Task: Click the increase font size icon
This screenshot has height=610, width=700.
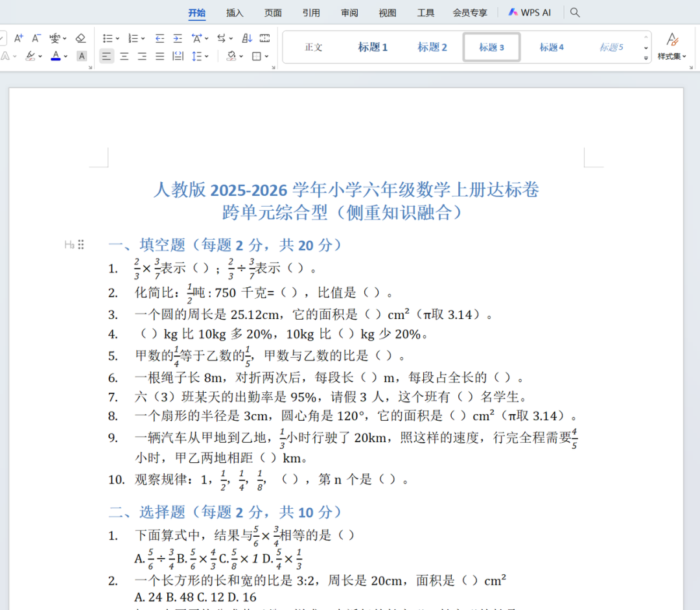Action: tap(18, 38)
